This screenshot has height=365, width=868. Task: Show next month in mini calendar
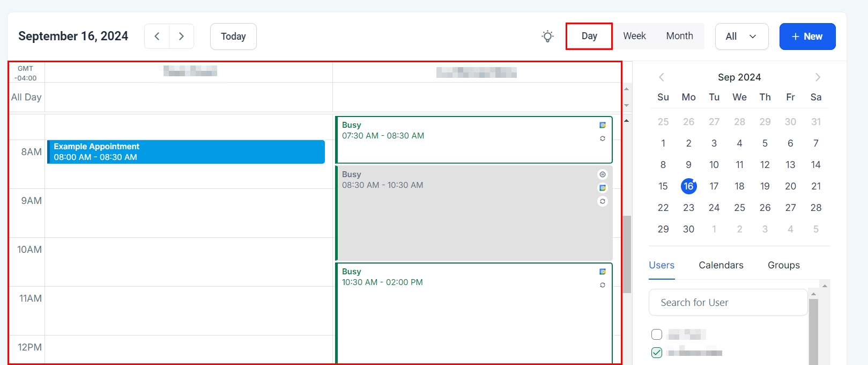pos(818,77)
